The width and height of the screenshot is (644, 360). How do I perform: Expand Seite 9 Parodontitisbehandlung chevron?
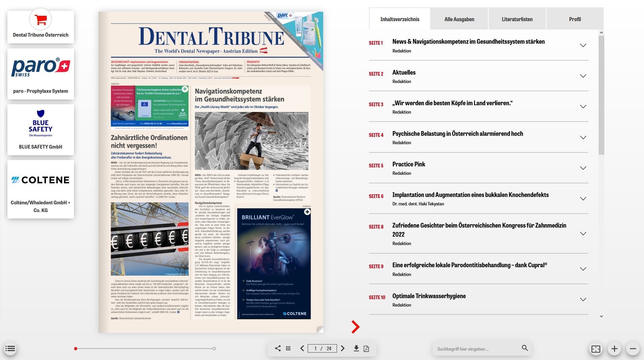pos(583,269)
